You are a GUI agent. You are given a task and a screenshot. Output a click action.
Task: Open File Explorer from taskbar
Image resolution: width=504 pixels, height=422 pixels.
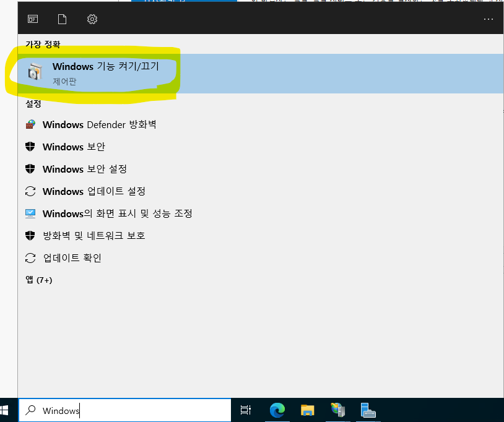point(307,410)
